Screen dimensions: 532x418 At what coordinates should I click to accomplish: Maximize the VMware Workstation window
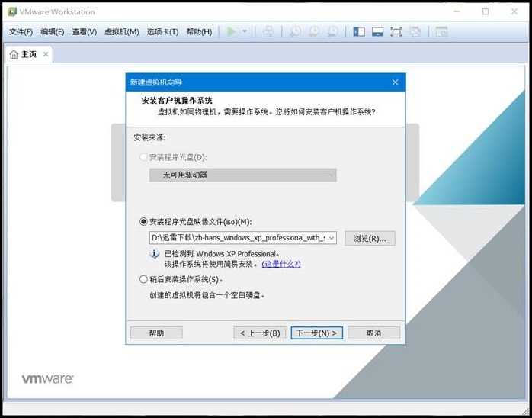(486, 11)
